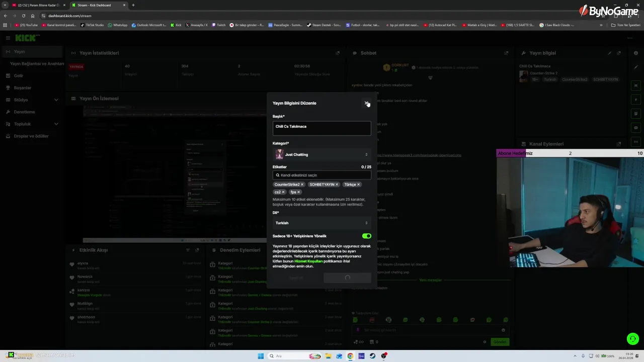Open Yayın in the sidebar
The width and height of the screenshot is (644, 362).
(31, 52)
